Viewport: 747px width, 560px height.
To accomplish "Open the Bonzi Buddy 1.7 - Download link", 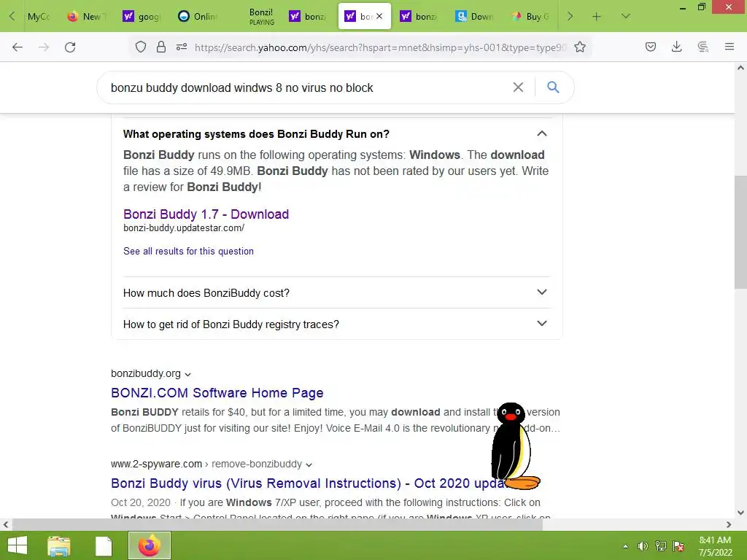I will (206, 214).
